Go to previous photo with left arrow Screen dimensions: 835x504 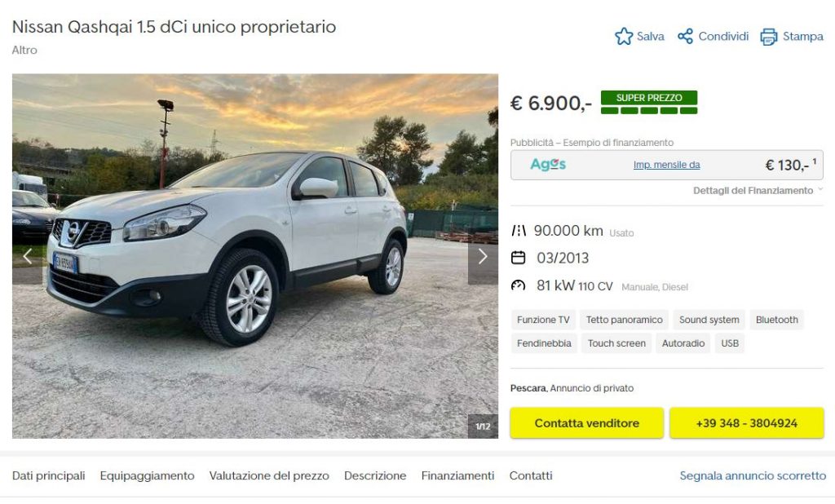[x=27, y=257]
